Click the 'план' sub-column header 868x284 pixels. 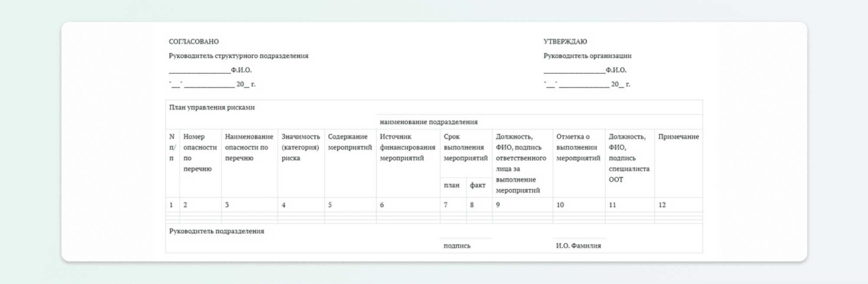click(451, 185)
